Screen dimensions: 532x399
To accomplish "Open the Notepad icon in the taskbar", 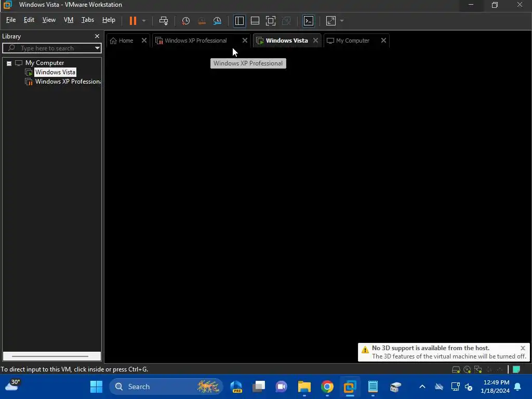I will point(373,387).
